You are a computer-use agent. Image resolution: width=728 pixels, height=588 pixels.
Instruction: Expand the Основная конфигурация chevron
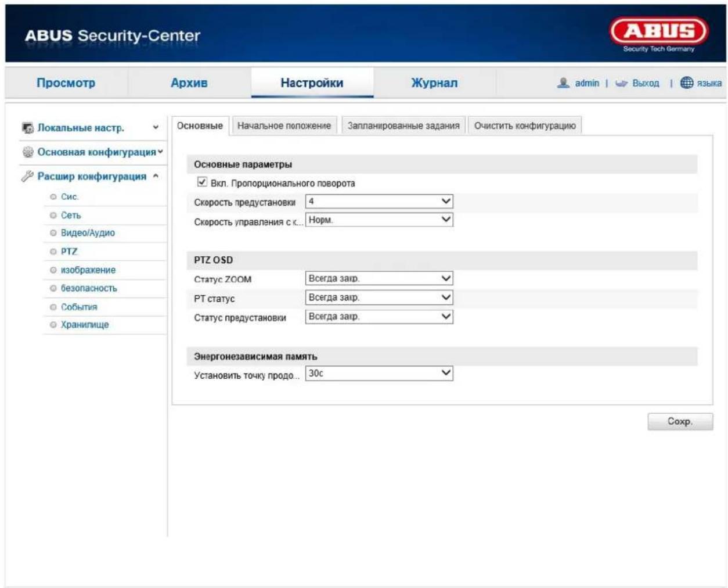click(160, 152)
